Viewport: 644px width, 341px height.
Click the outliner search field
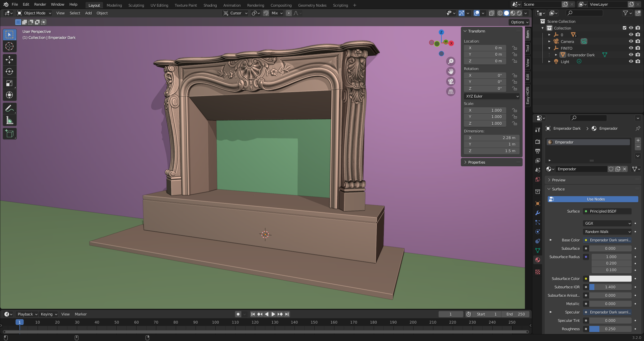584,13
